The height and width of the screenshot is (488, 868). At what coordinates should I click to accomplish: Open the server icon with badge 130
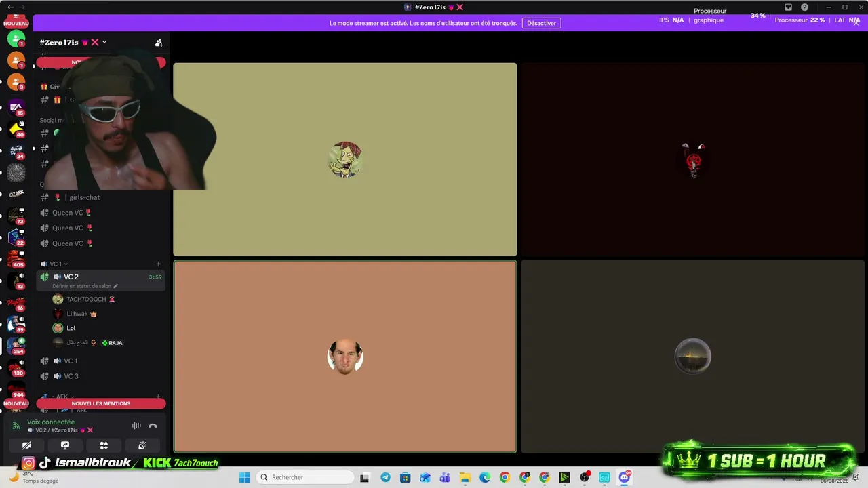16,367
